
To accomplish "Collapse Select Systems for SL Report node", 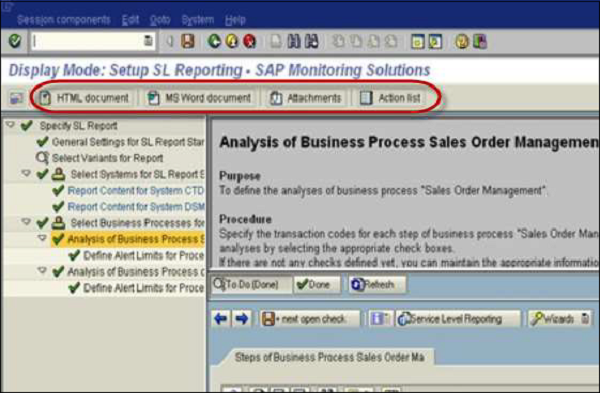I will pyautogui.click(x=26, y=173).
